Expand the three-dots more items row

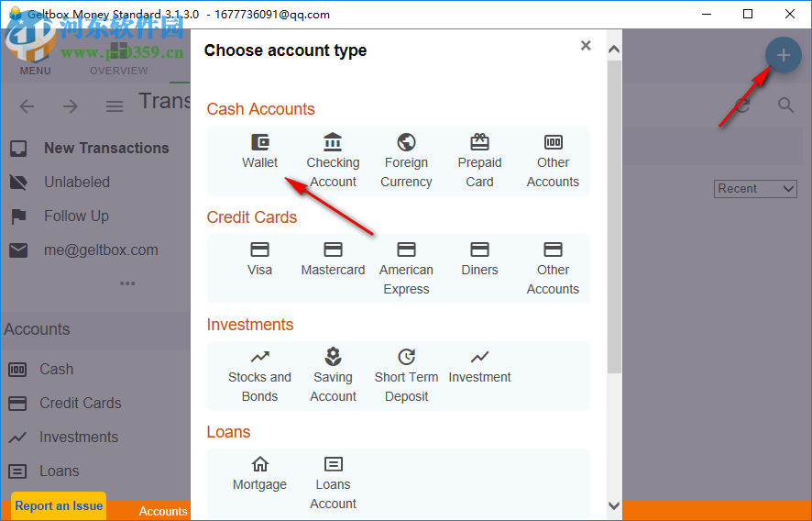tap(127, 283)
